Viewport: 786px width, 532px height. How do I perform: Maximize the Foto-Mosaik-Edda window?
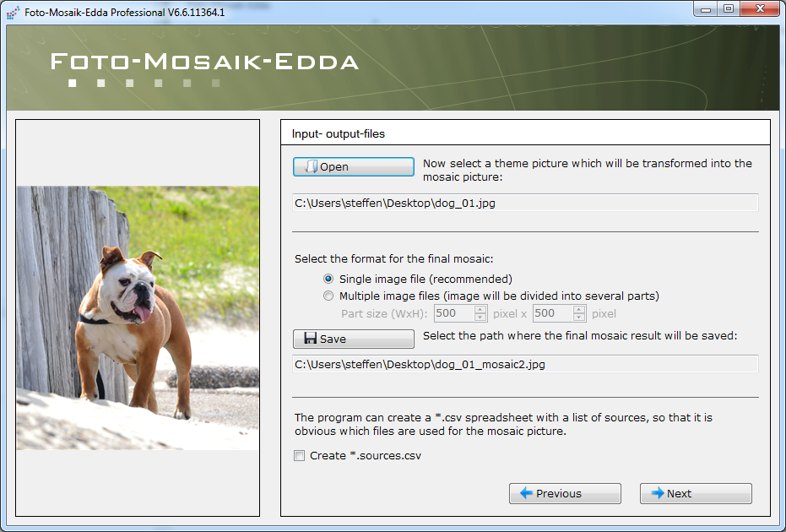[729, 8]
